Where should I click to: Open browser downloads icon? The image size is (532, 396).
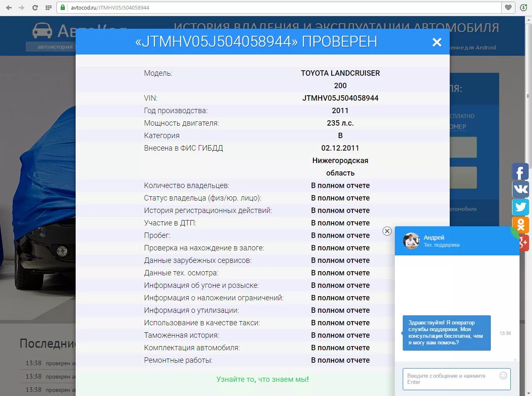tap(523, 7)
